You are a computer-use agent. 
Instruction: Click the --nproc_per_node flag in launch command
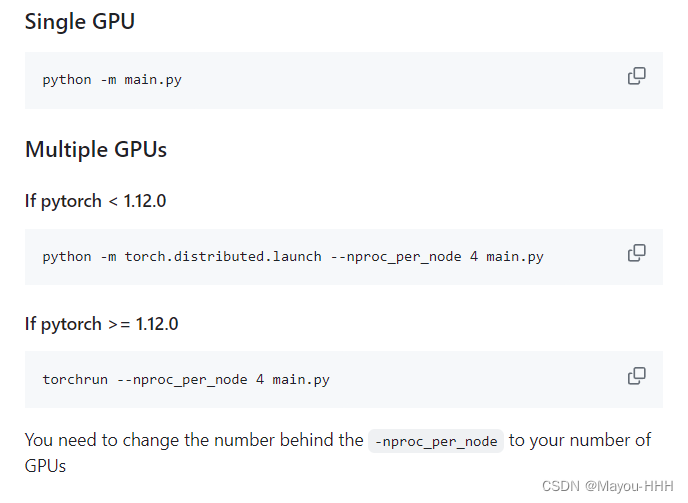396,257
